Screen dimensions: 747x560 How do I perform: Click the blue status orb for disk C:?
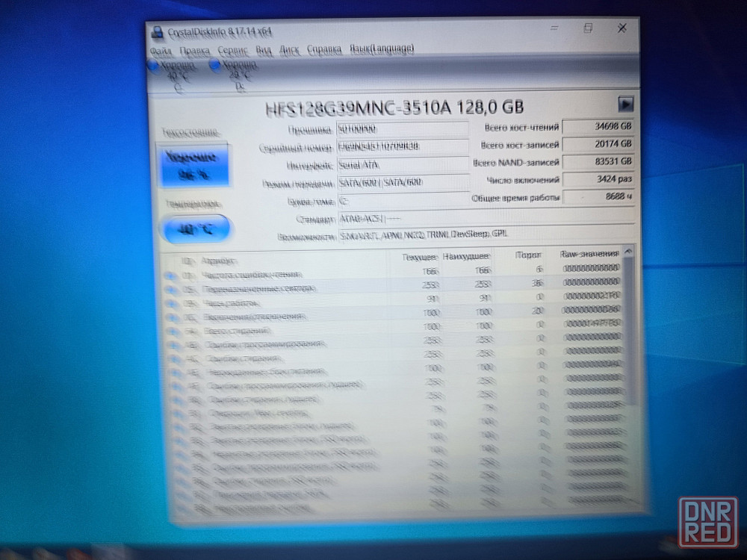(x=153, y=66)
